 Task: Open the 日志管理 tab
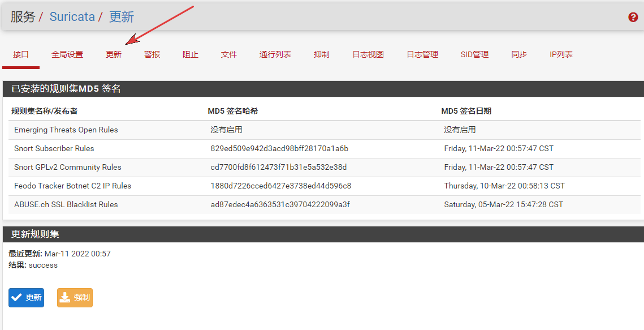(x=422, y=54)
